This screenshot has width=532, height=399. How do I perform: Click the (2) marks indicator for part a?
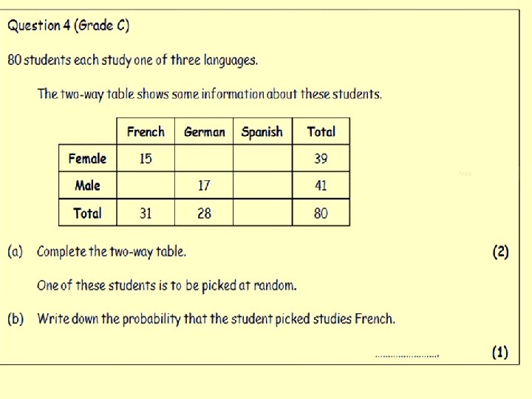pyautogui.click(x=501, y=252)
